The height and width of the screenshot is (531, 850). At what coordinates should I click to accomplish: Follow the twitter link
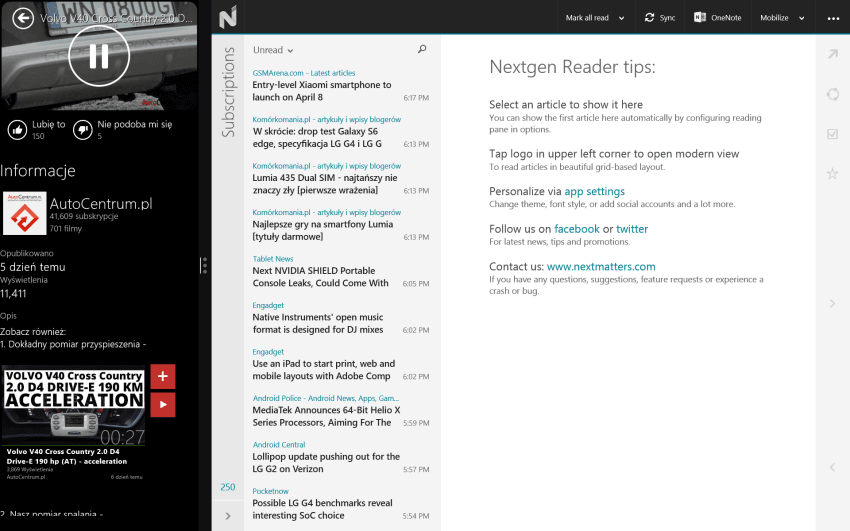(x=632, y=229)
